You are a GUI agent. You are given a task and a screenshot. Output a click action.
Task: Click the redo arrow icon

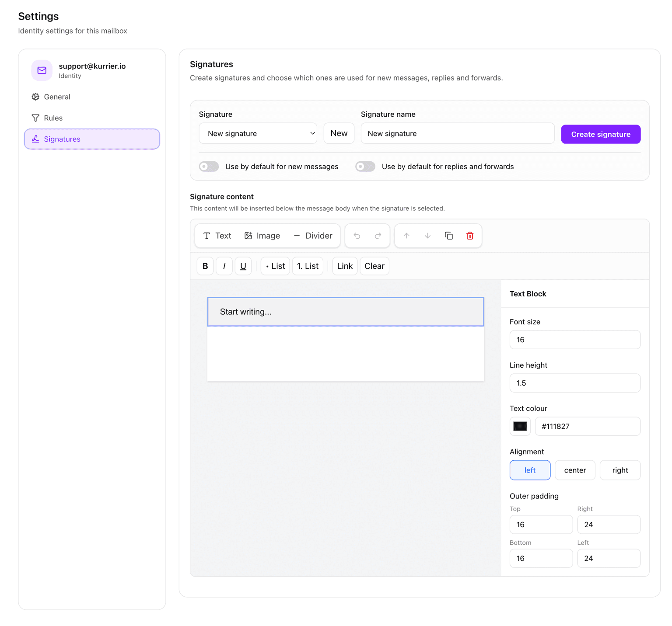[x=378, y=236]
